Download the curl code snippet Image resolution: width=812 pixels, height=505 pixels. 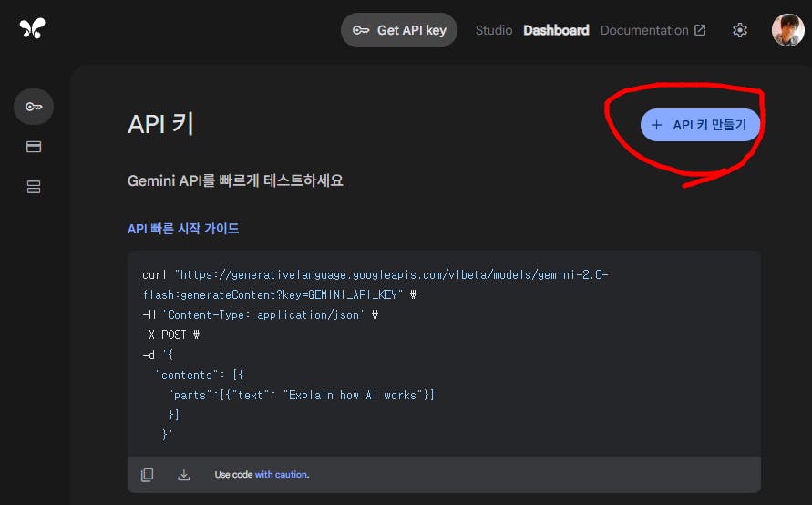click(x=184, y=474)
